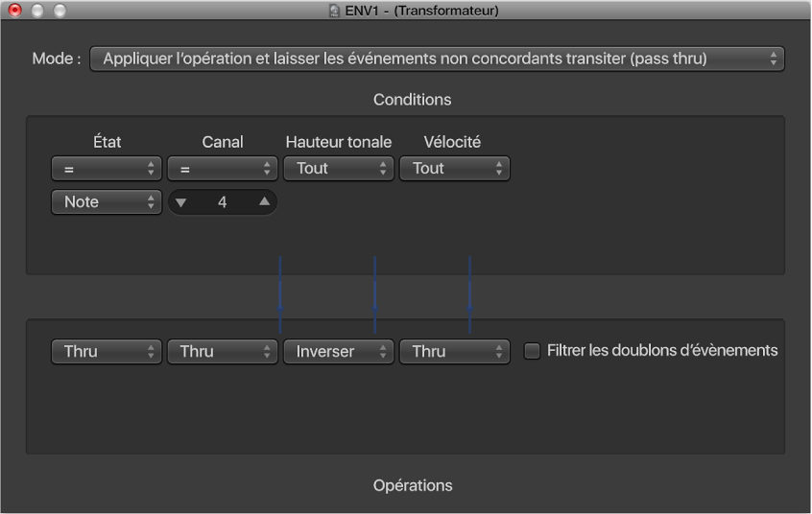The image size is (812, 514).
Task: Open the État operation Thru menu
Action: point(107,352)
